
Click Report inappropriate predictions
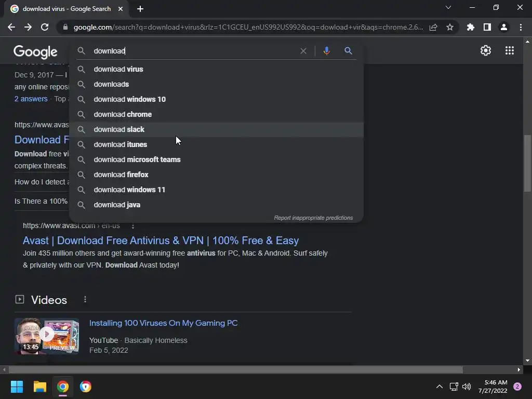[313, 218]
